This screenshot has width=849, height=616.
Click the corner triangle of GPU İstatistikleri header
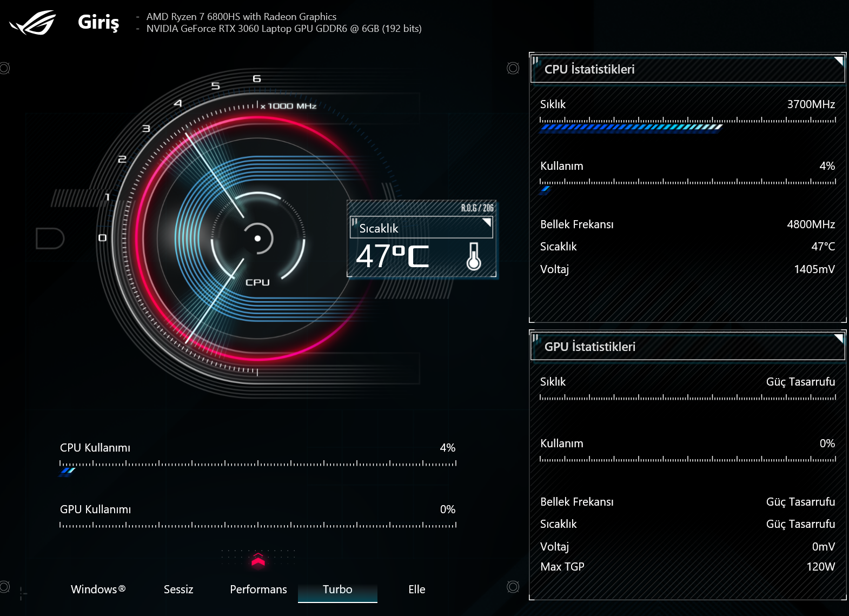pyautogui.click(x=839, y=339)
